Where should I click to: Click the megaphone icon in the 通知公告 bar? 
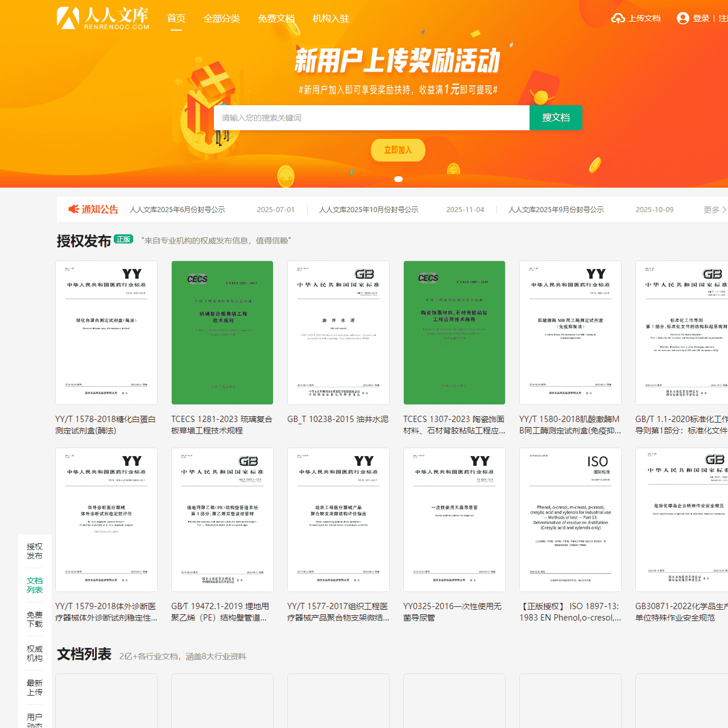(73, 209)
